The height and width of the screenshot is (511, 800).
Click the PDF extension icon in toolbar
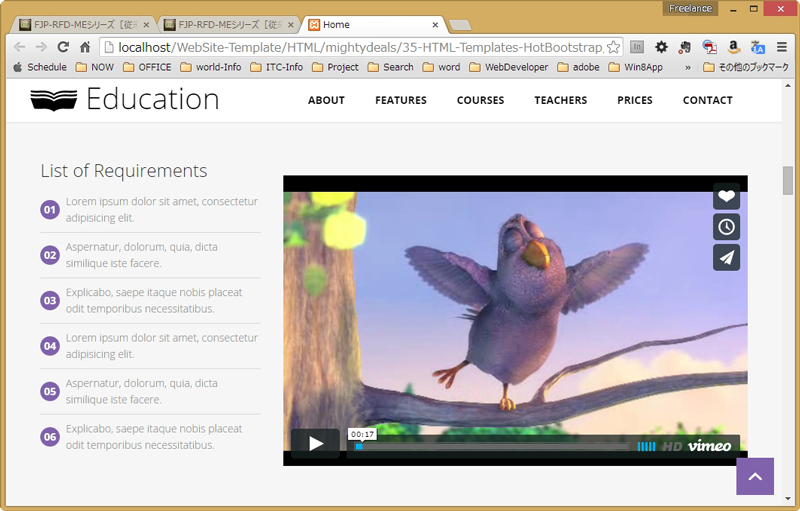click(x=709, y=47)
